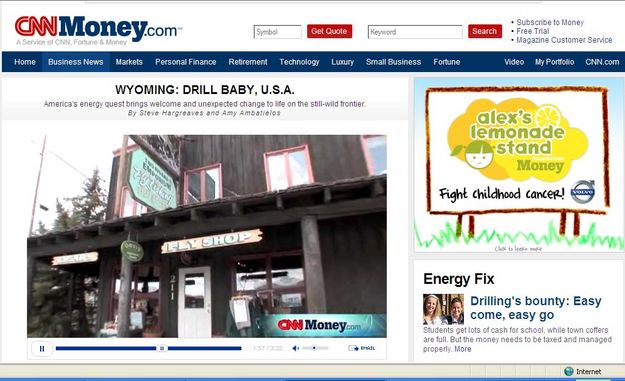The width and height of the screenshot is (625, 381).
Task: Open the Magazine Customer Service link
Action: (564, 40)
